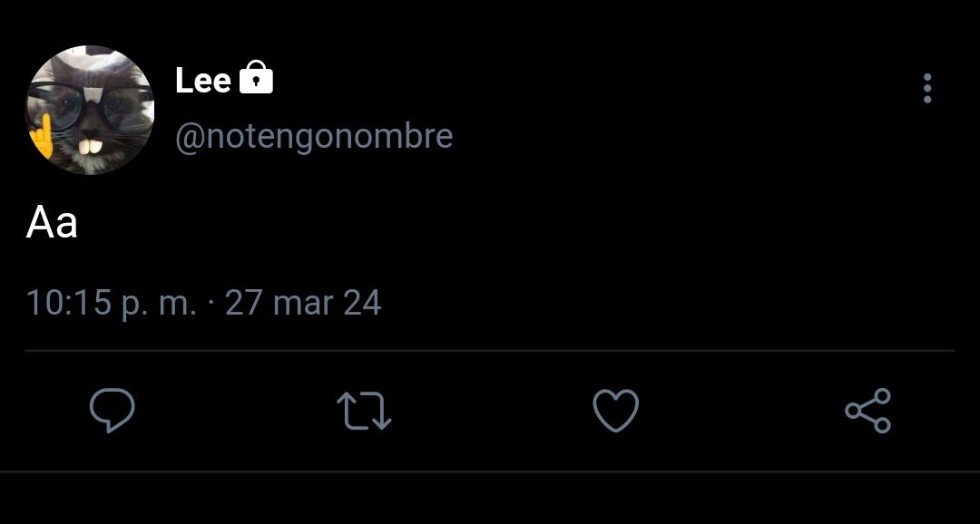Visit the @notengonombre handle link

tap(314, 136)
